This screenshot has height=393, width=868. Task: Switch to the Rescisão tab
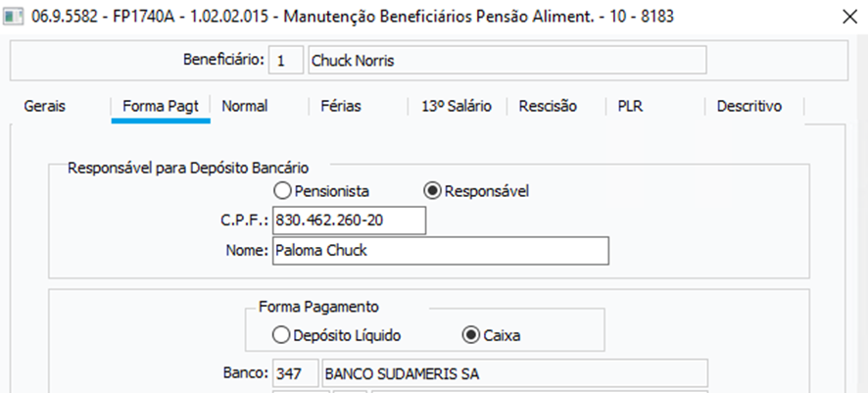pos(548,106)
